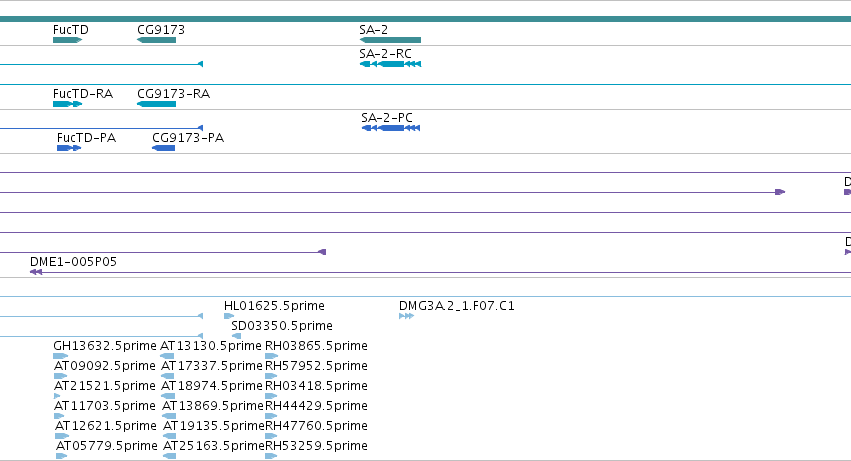The image size is (851, 461).
Task: Open the AT25163.5prime label
Action: [x=214, y=446]
